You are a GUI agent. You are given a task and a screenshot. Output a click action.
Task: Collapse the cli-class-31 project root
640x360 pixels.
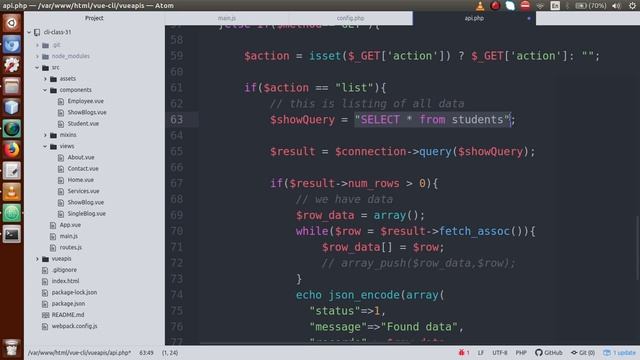(29, 32)
